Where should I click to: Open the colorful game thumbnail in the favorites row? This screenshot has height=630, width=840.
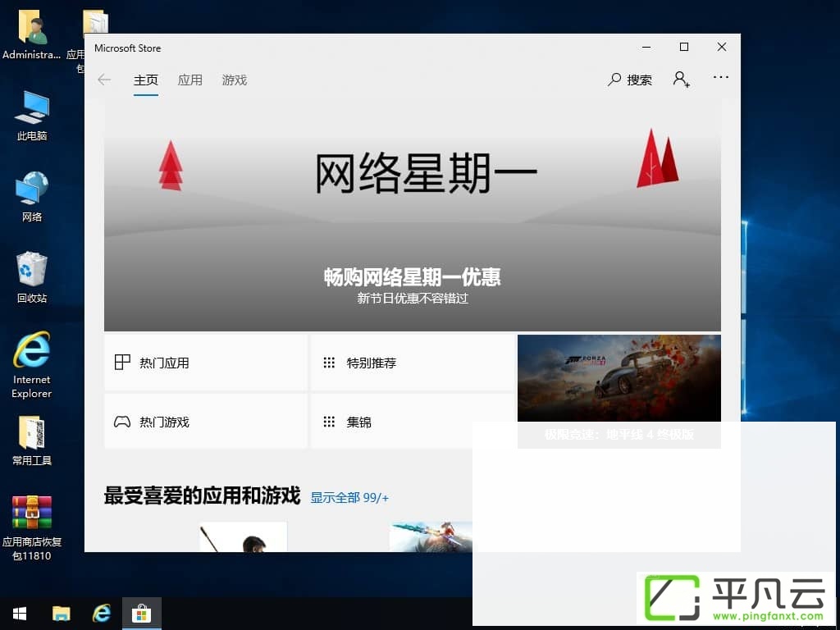pyautogui.click(x=431, y=537)
